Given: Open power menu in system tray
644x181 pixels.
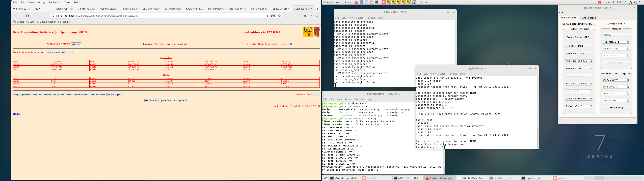Looking at the screenshot, I should tap(640, 2).
